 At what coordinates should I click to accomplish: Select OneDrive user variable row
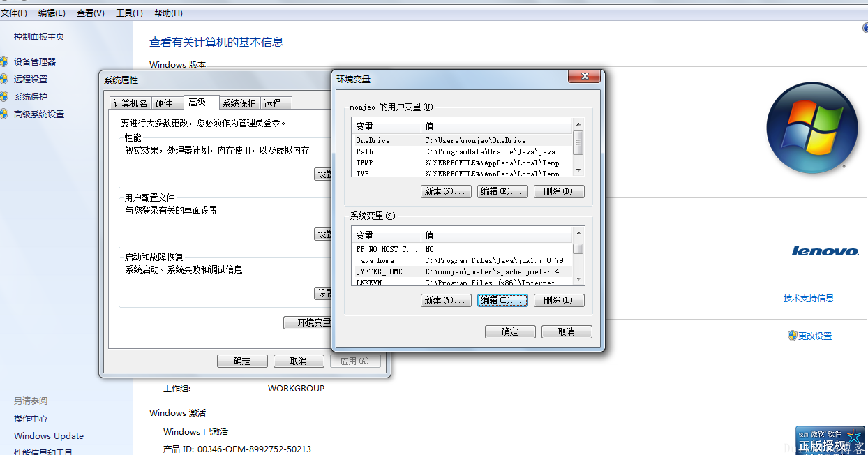[463, 140]
